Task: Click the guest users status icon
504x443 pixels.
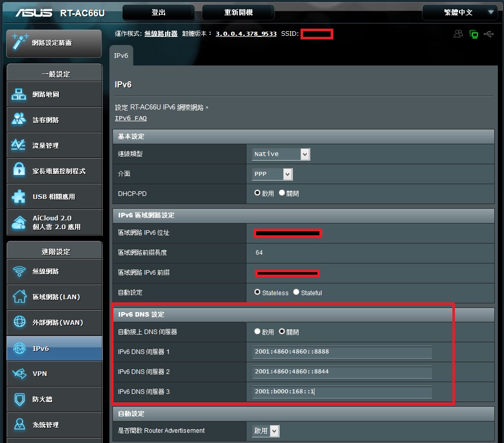Action: [x=459, y=33]
